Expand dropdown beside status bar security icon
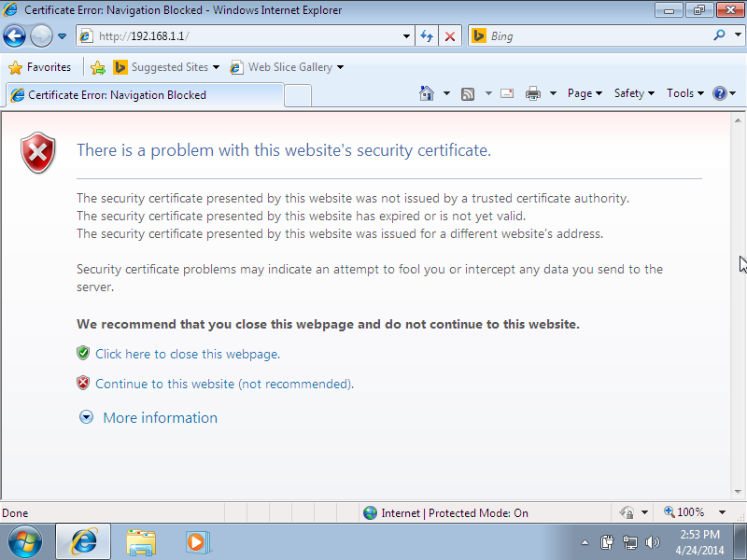 [x=644, y=512]
